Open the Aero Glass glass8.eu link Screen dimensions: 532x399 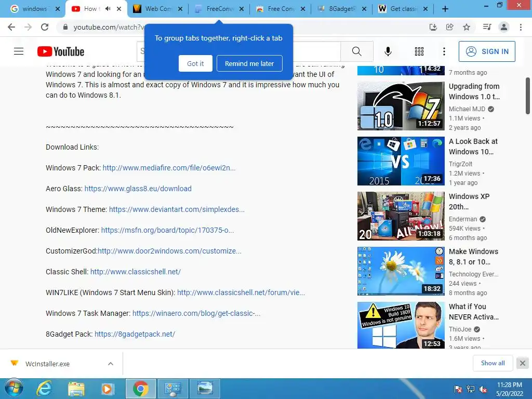click(138, 189)
